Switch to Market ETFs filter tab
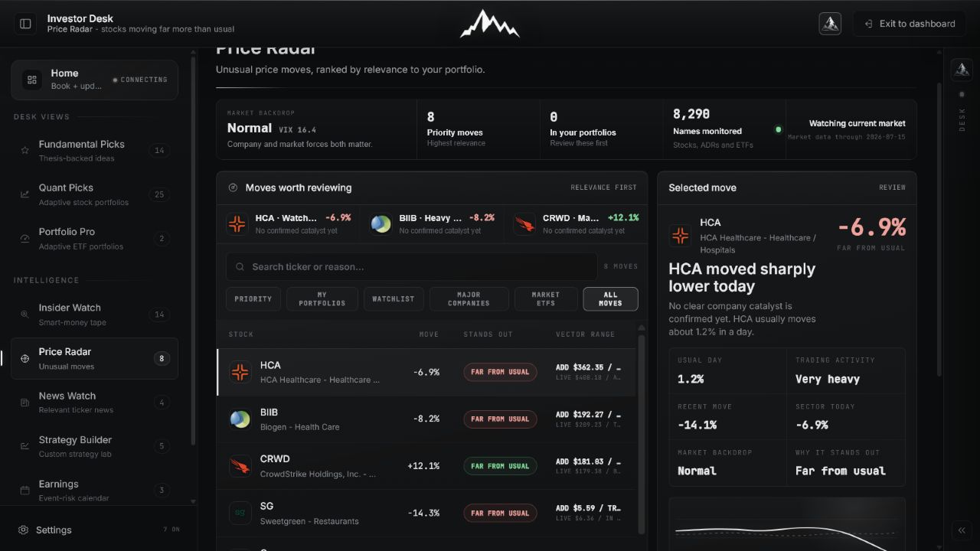This screenshot has width=980, height=551. point(546,299)
